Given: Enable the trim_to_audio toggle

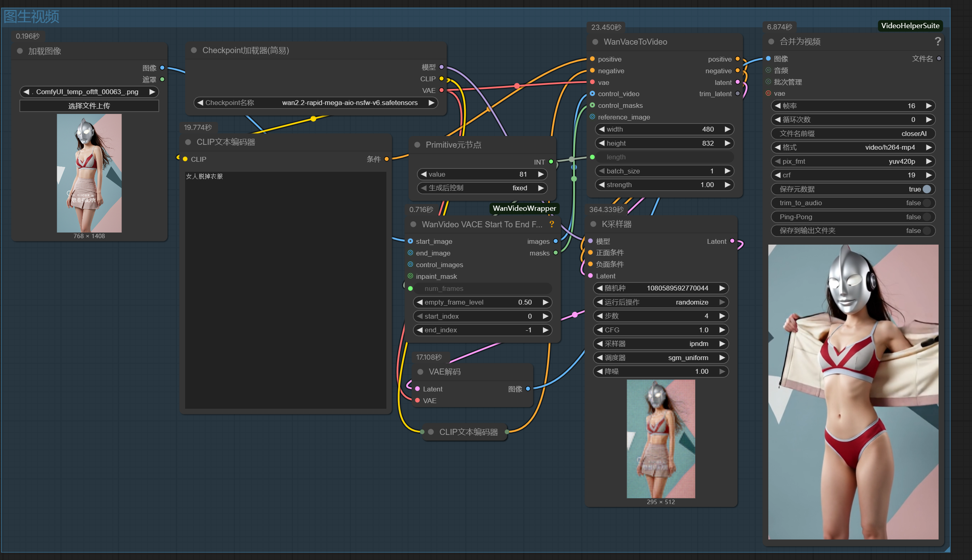Looking at the screenshot, I should tap(927, 203).
